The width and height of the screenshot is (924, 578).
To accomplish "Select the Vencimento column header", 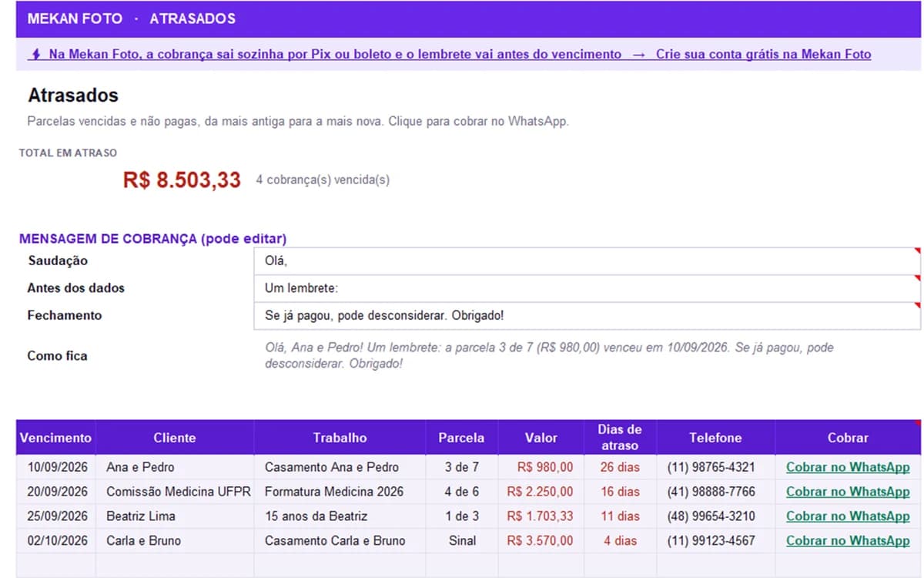I will [x=55, y=438].
